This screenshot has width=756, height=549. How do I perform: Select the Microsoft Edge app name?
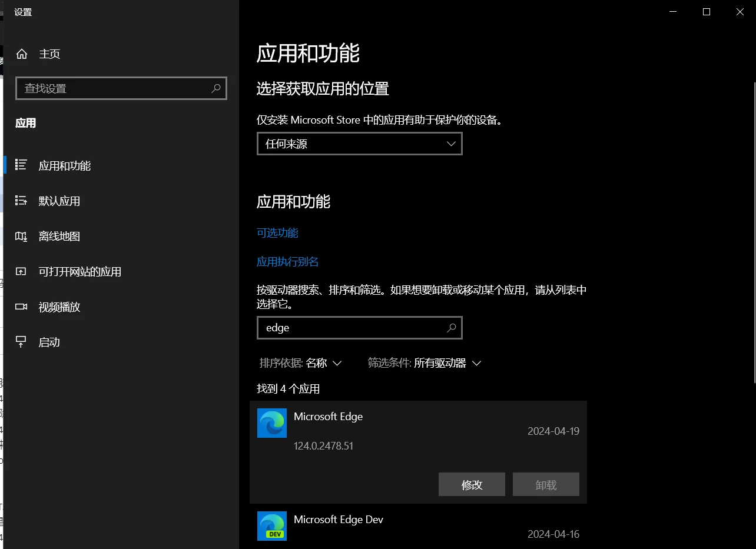pyautogui.click(x=328, y=416)
